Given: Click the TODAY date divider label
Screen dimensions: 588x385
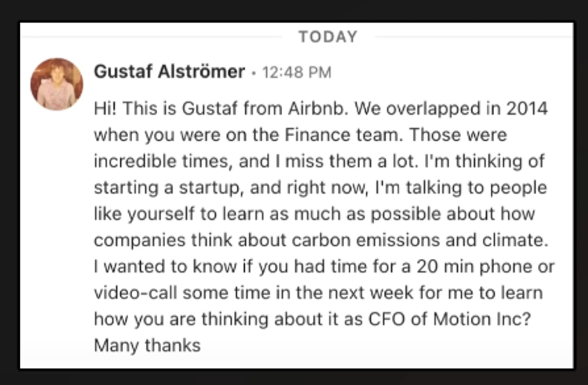Looking at the screenshot, I should pyautogui.click(x=328, y=37).
